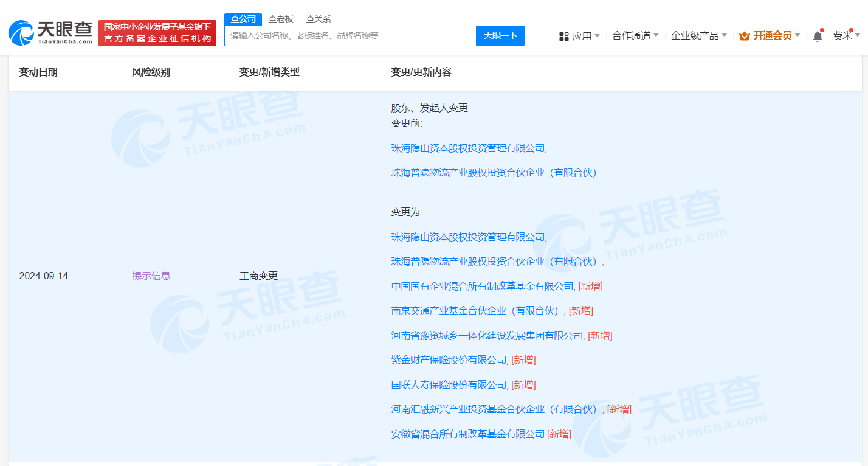
Task: Open 紫金财产保险股份有限公司 link
Action: coord(449,360)
